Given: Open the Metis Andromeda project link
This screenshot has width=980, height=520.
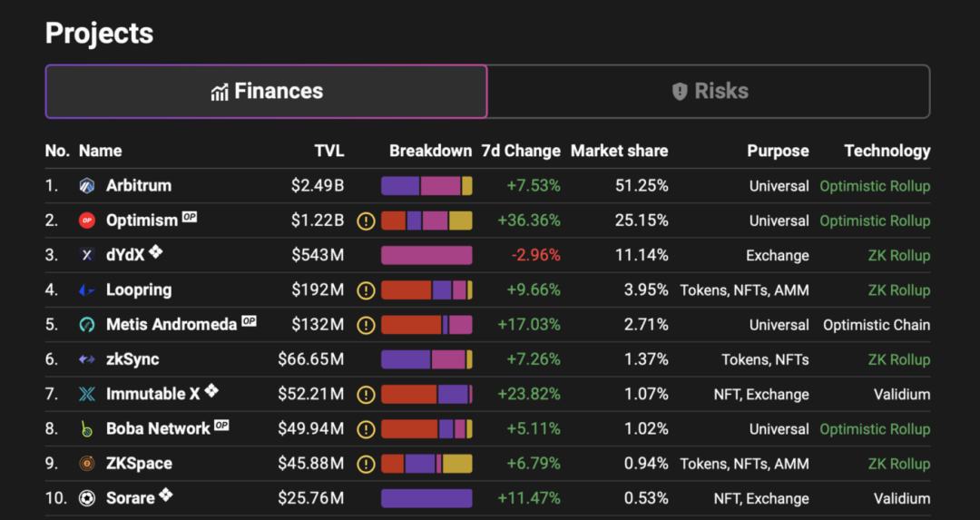Looking at the screenshot, I should point(171,325).
